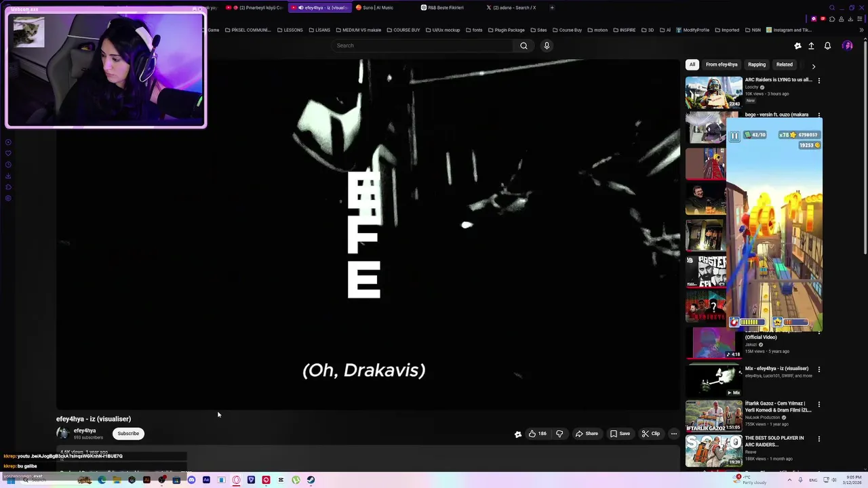
Task: Open the more actions three-dot menu below video
Action: point(673,434)
